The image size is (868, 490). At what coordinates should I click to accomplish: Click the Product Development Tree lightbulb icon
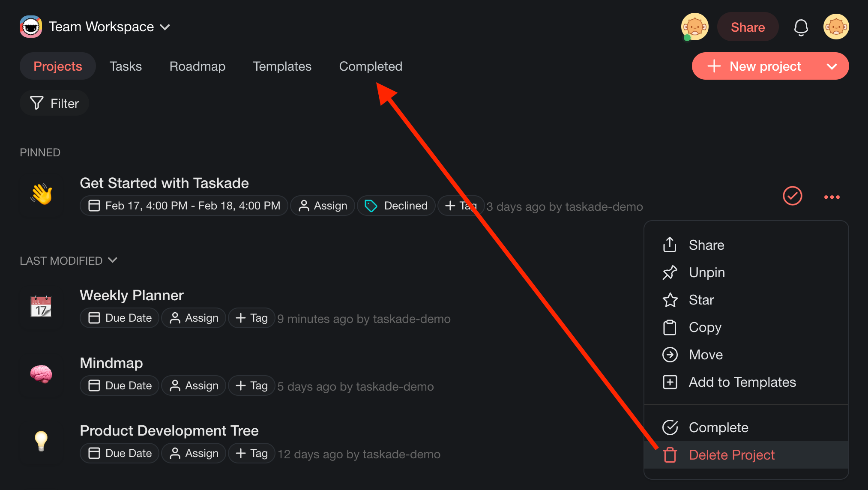41,441
